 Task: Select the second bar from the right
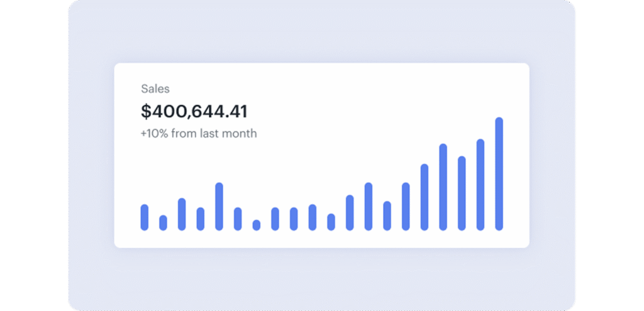(x=480, y=185)
